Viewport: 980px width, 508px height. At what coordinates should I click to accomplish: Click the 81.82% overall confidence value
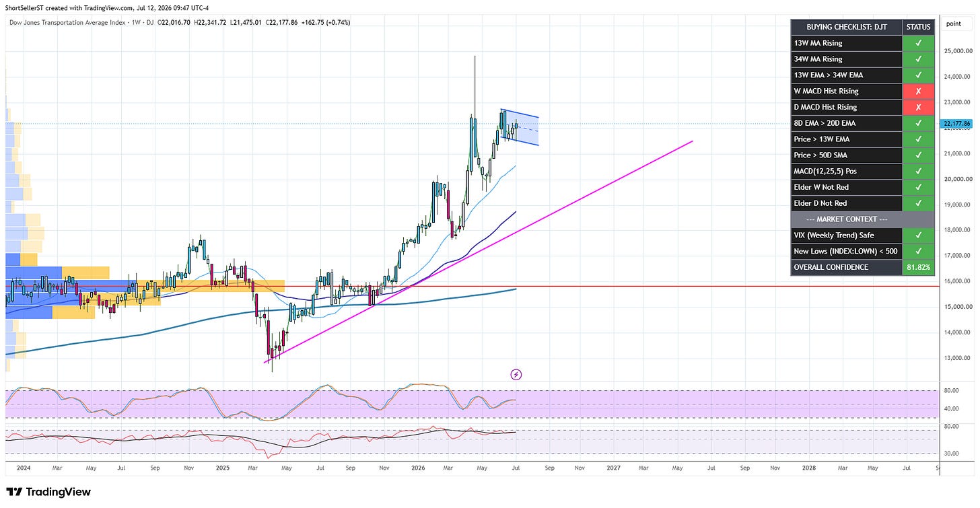(918, 267)
